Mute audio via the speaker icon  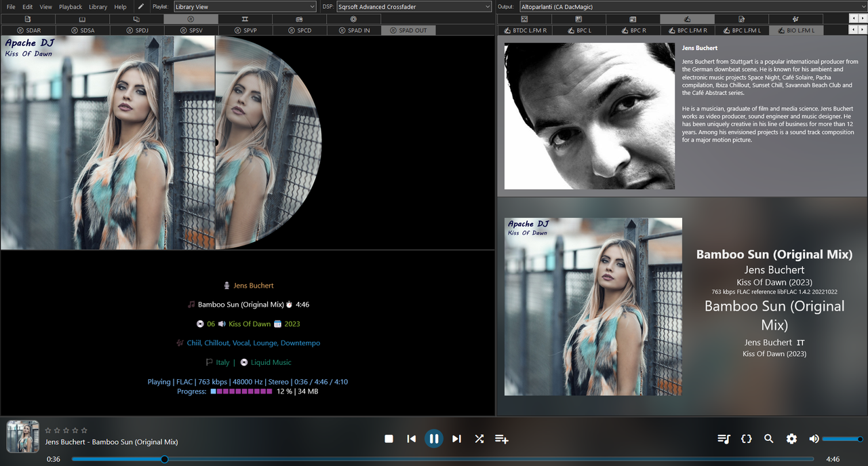coord(814,439)
